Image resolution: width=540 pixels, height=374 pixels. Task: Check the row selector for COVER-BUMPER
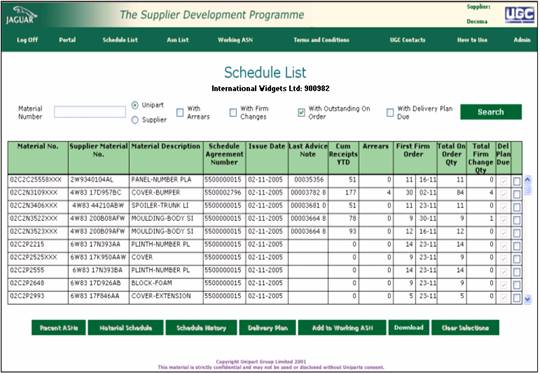pos(517,194)
